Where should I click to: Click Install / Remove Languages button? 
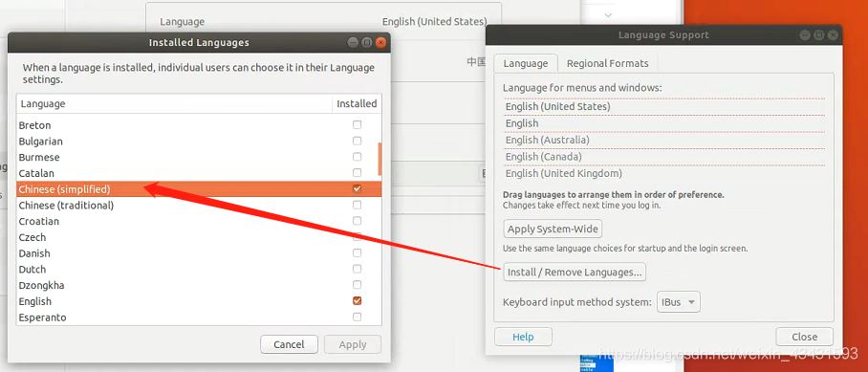tap(575, 272)
